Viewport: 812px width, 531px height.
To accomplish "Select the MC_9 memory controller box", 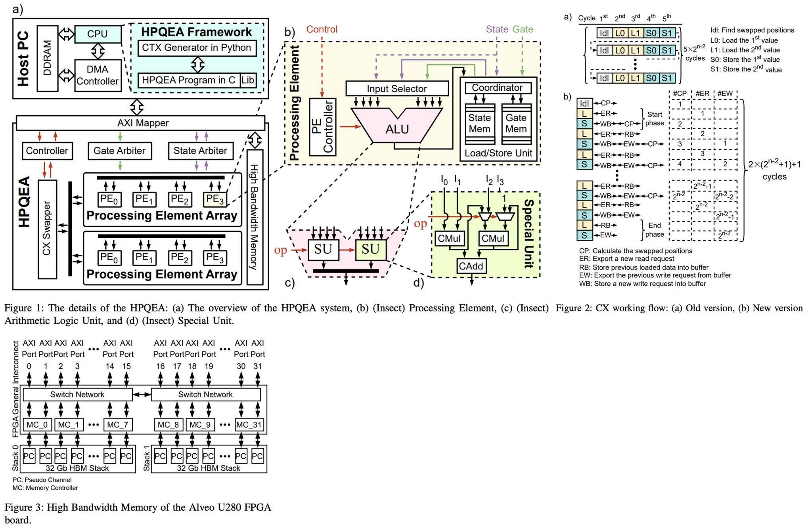I will pyautogui.click(x=200, y=425).
